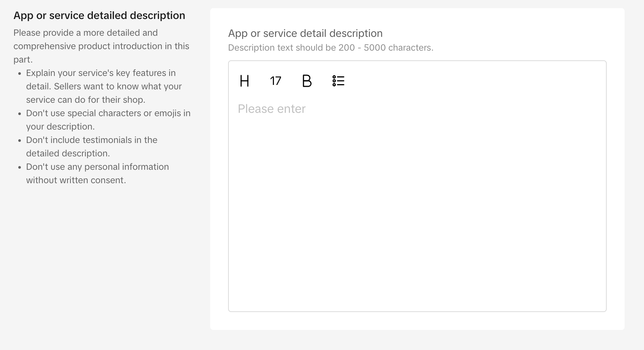Select bullet 'Explain your service's key features'
This screenshot has height=350, width=644.
(104, 86)
